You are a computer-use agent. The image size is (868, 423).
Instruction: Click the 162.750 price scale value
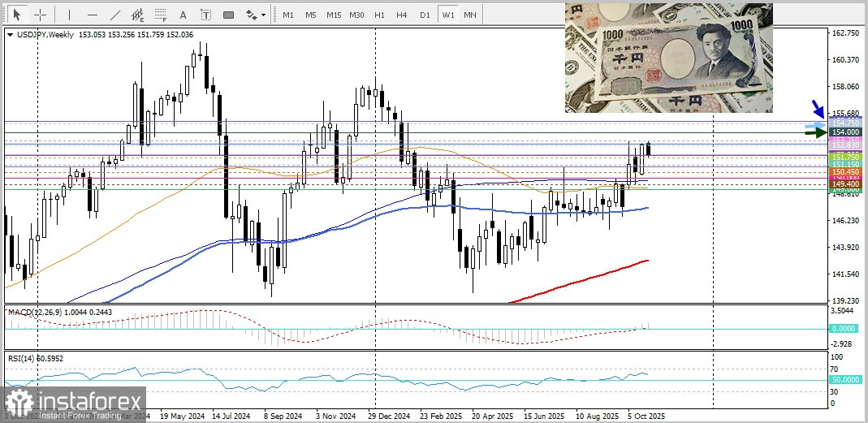[846, 34]
